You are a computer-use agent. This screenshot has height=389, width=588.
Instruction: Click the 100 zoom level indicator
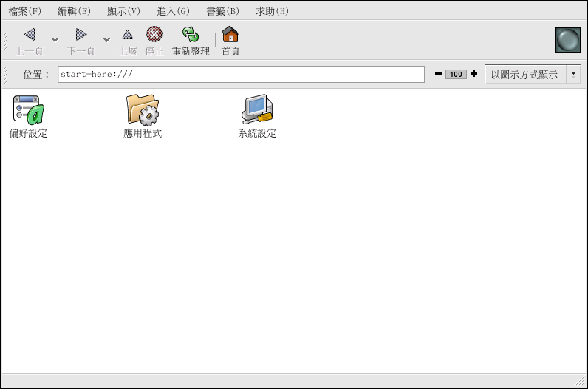[456, 75]
